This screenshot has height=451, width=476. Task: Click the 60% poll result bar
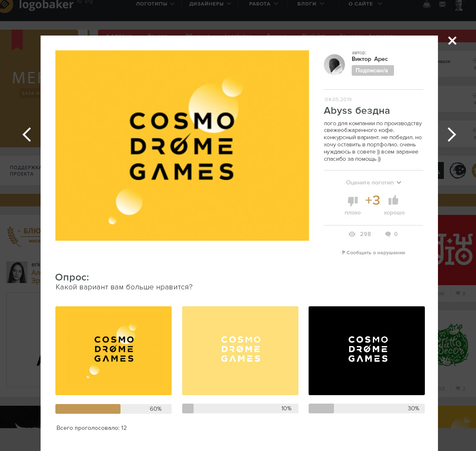113,409
